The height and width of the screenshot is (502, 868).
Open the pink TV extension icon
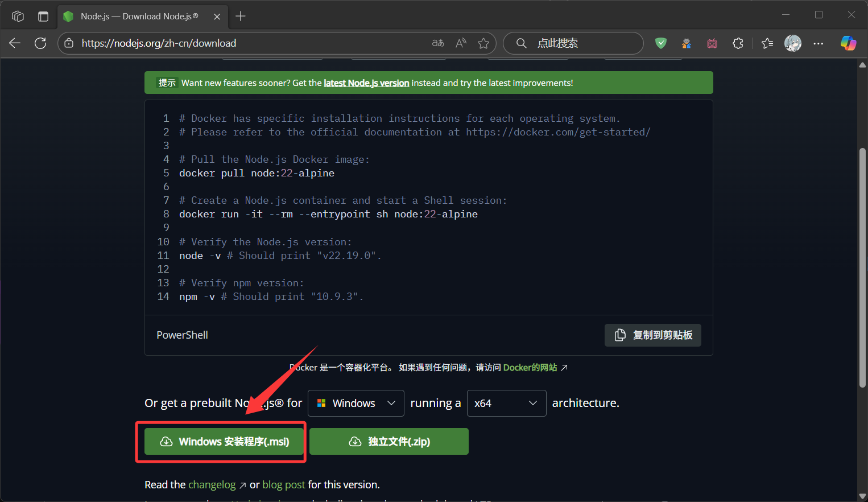coord(712,43)
